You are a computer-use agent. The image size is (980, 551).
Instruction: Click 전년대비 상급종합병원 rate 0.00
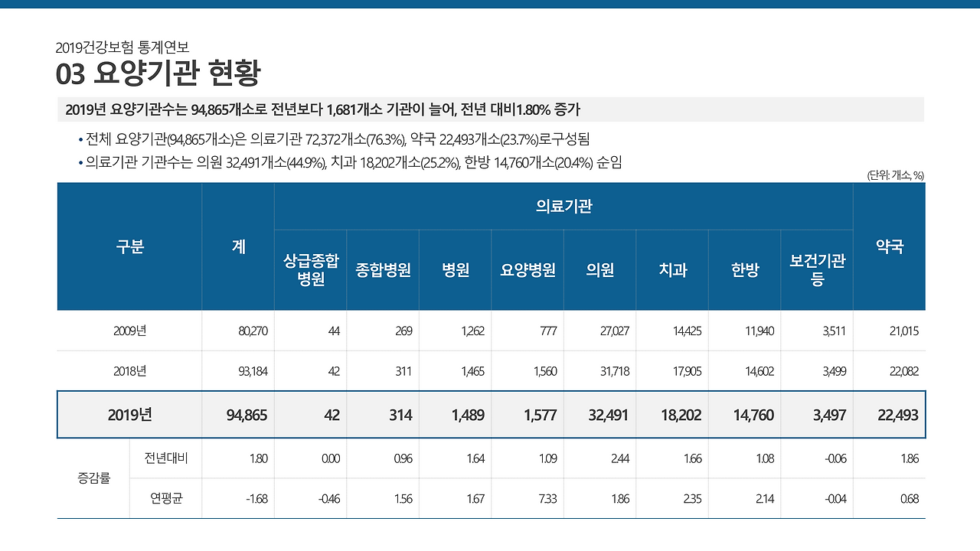(x=330, y=458)
